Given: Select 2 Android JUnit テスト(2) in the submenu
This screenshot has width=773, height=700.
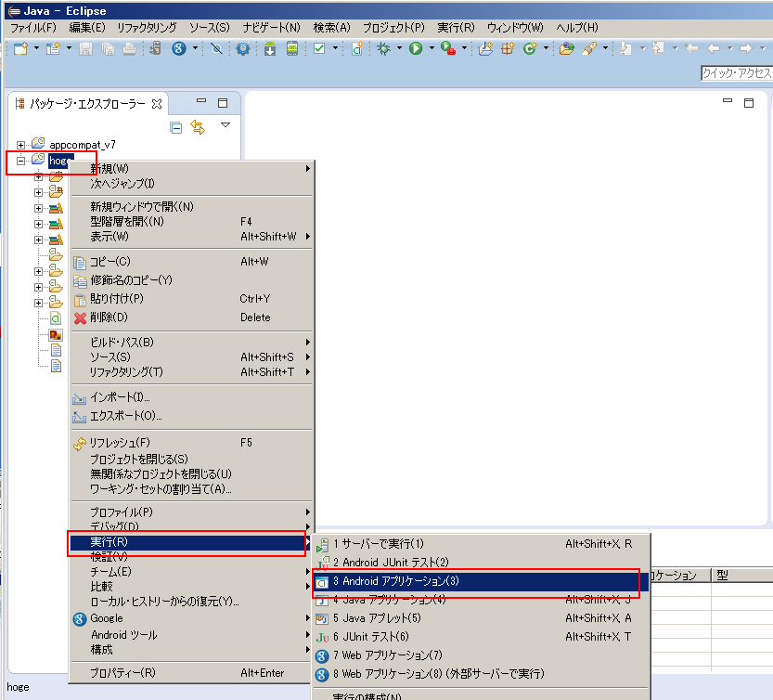Looking at the screenshot, I should (481, 563).
